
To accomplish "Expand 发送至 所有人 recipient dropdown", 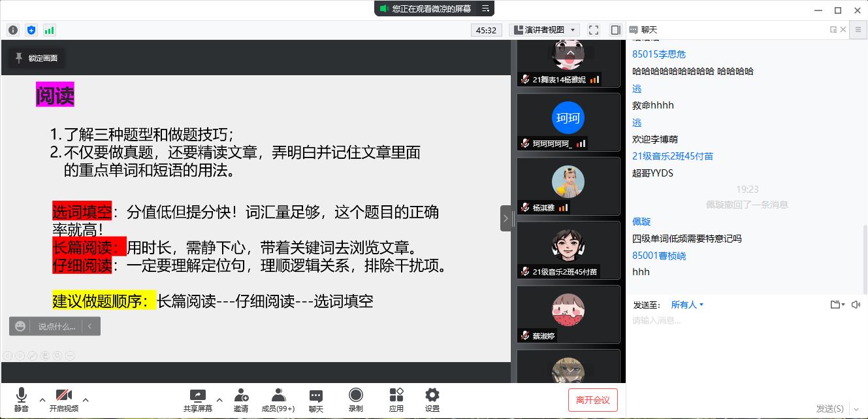I will pos(687,305).
